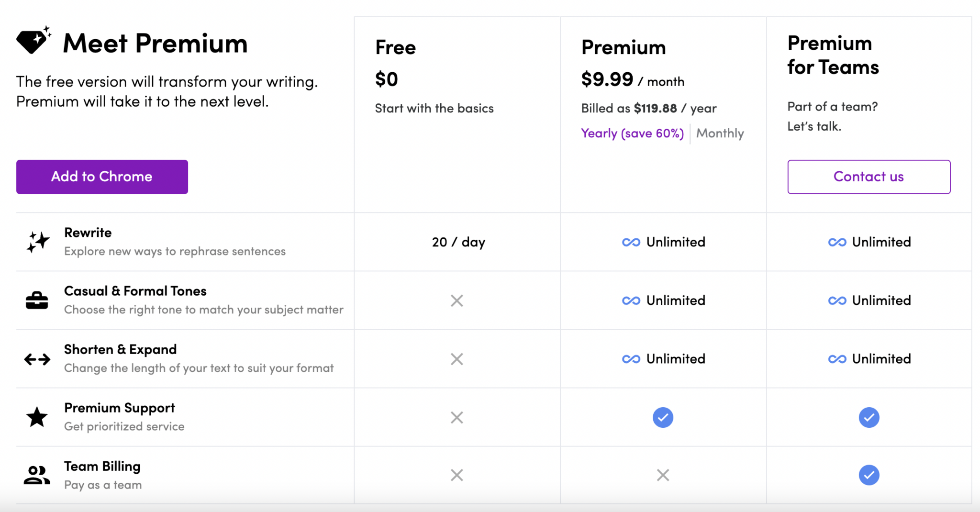Click Premium Support checkmark in Premium column
The height and width of the screenshot is (512, 980).
663,417
